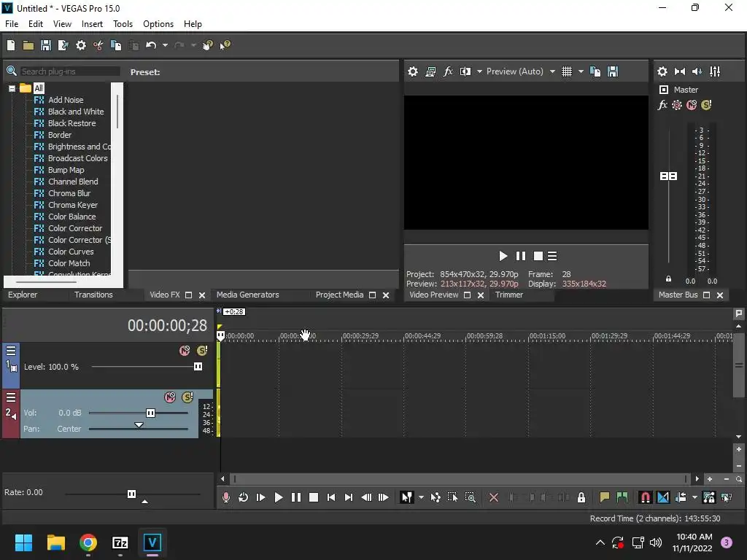Viewport: 747px width, 560px height.
Task: Collapse the All plug-ins folder
Action: click(12, 88)
